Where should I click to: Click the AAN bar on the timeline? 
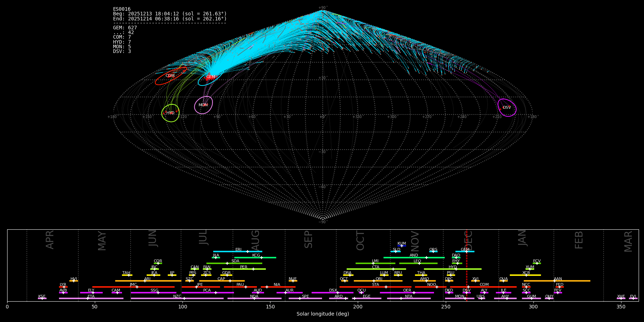tap(557, 281)
